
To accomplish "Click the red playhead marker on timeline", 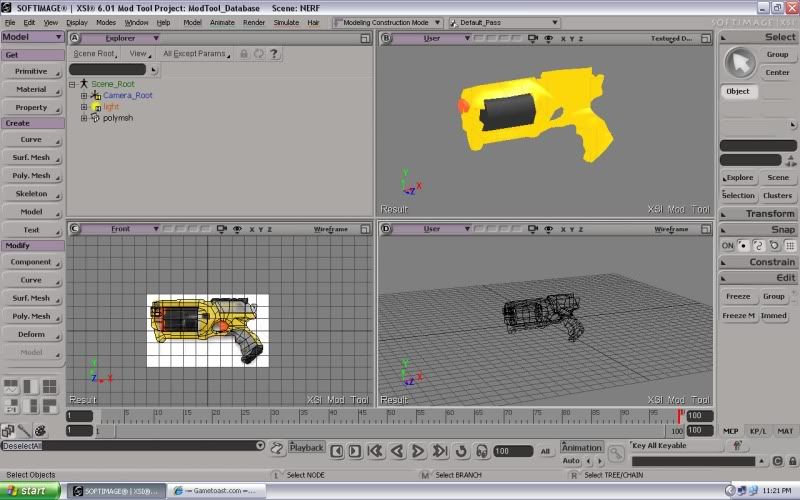I will (x=680, y=416).
